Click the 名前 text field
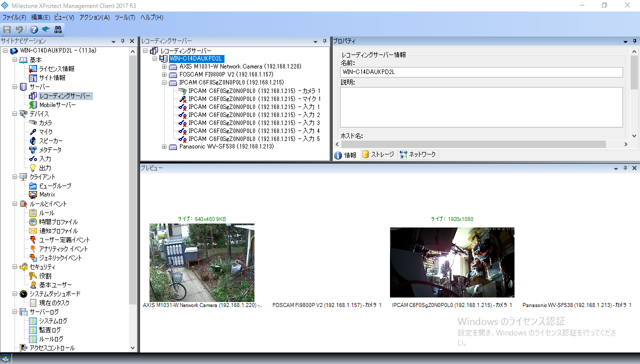This screenshot has width=640, height=364. point(481,72)
